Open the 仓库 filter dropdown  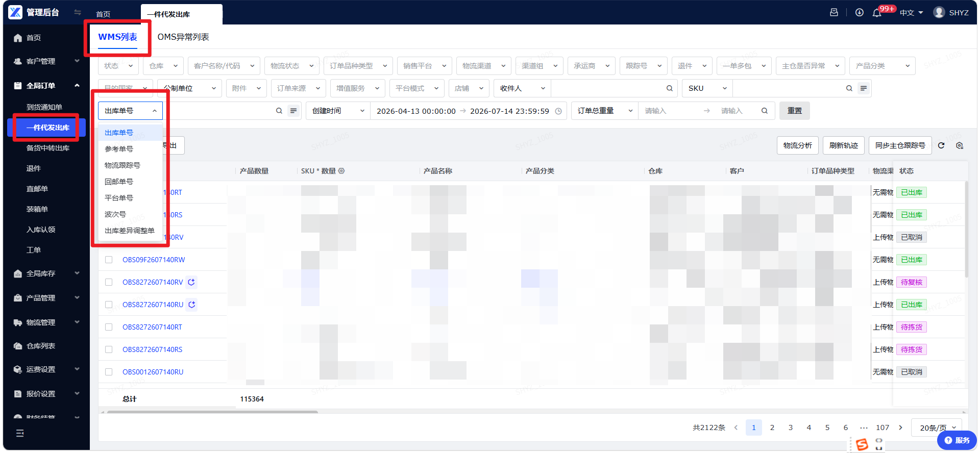pos(163,66)
